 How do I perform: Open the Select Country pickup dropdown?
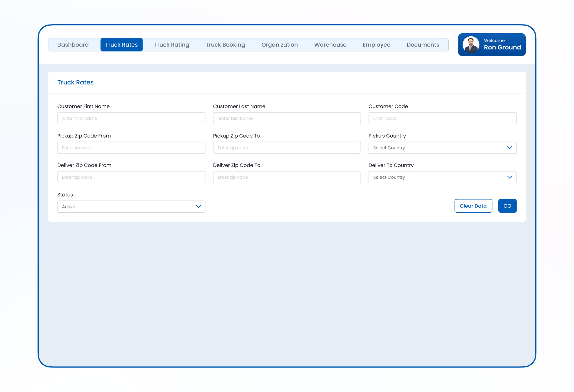(x=442, y=148)
